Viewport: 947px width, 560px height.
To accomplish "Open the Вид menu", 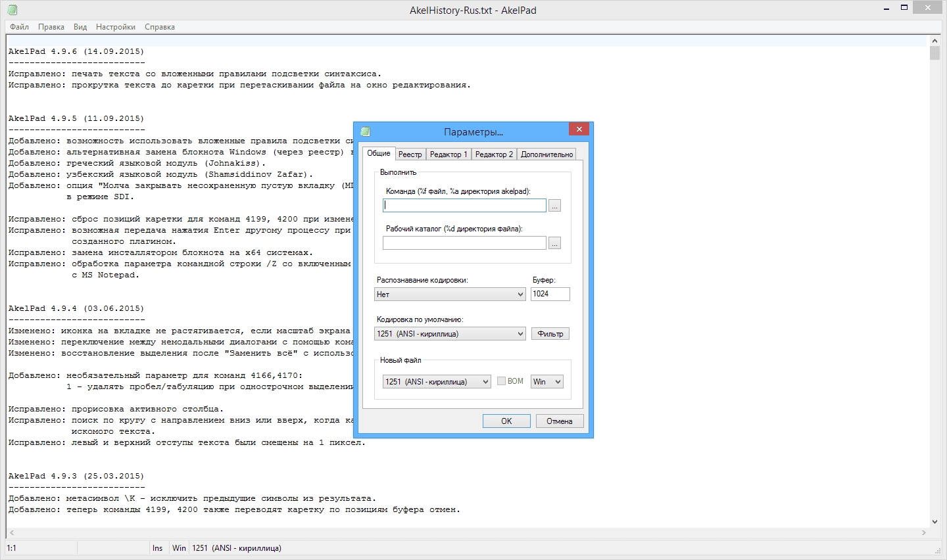I will click(80, 27).
